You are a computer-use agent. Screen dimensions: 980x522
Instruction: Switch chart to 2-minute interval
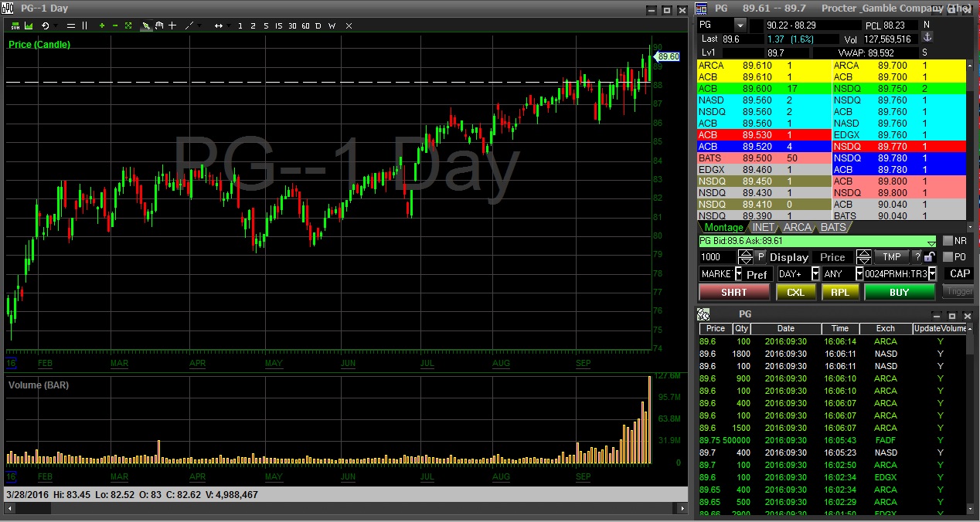(x=253, y=25)
